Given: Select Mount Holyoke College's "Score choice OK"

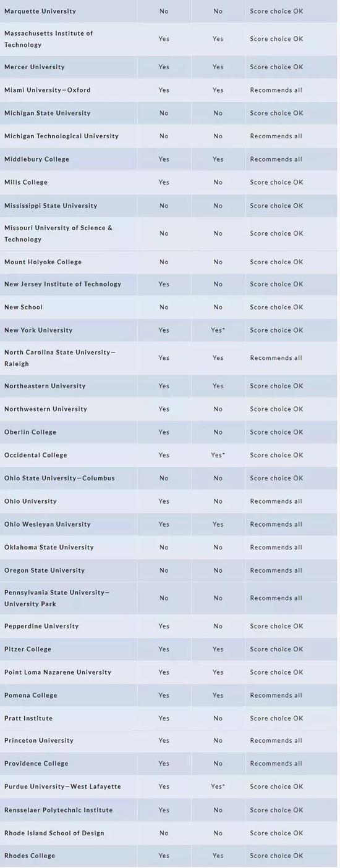Looking at the screenshot, I should [277, 262].
